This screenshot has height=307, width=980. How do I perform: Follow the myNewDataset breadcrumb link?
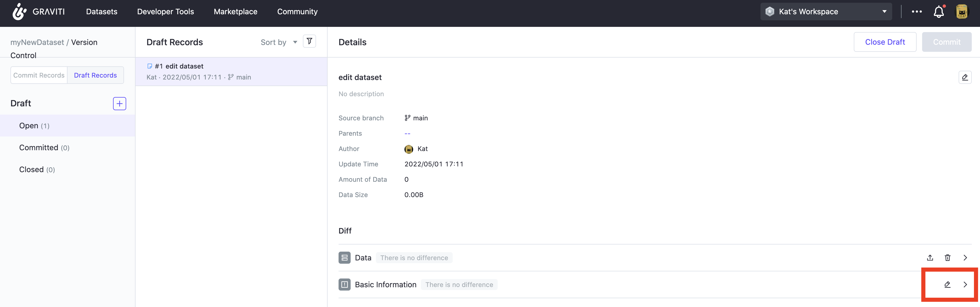coord(37,42)
